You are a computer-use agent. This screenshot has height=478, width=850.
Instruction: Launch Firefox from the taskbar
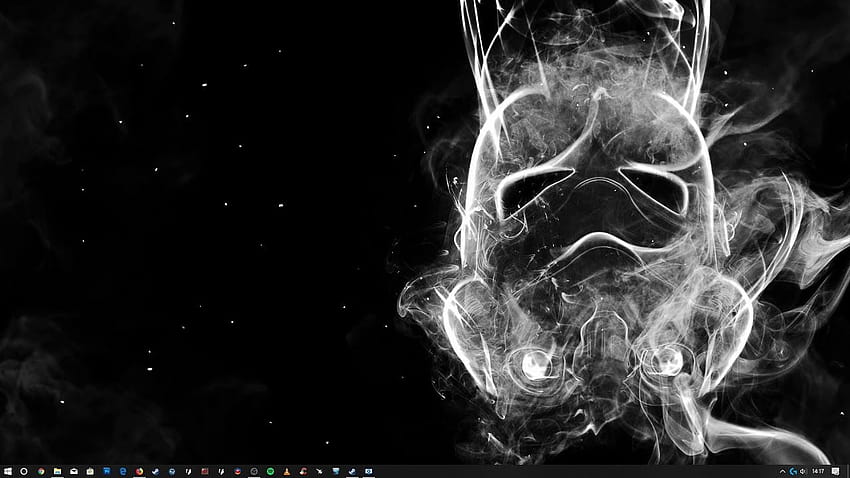coord(139,471)
